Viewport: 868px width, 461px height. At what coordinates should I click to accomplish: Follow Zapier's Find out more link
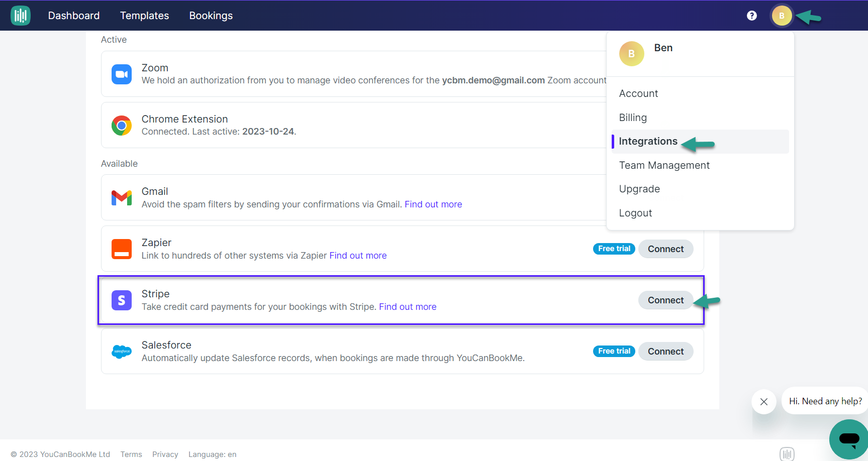tap(358, 256)
